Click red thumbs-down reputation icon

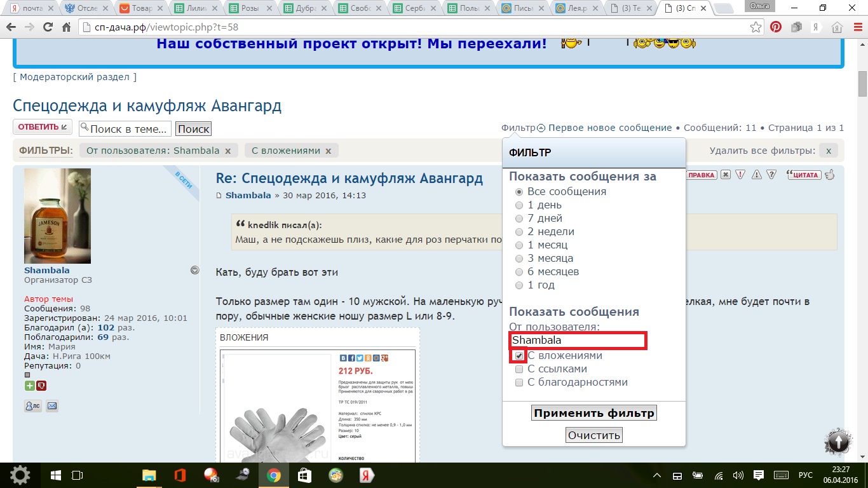pyautogui.click(x=41, y=386)
